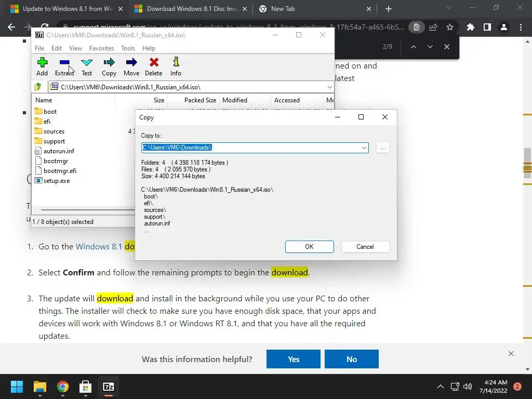The width and height of the screenshot is (532, 399).
Task: Open the volume control in system tray
Action: [468, 387]
